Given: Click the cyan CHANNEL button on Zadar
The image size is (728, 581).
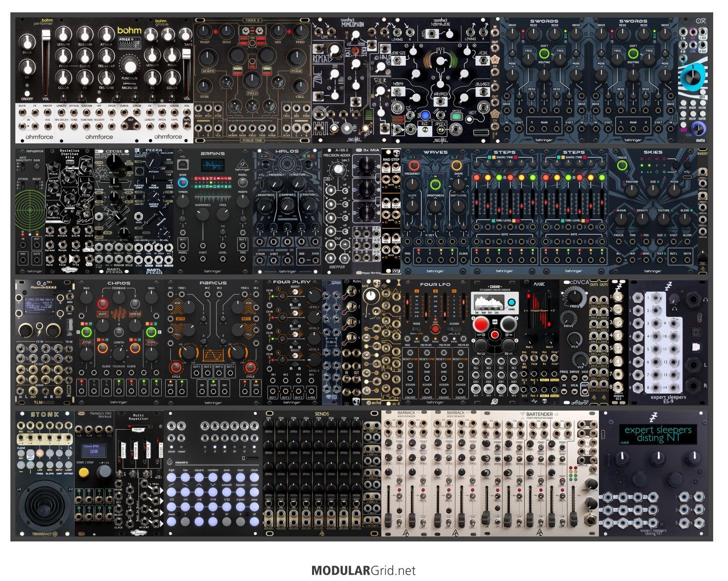Looking at the screenshot, I should [x=511, y=303].
